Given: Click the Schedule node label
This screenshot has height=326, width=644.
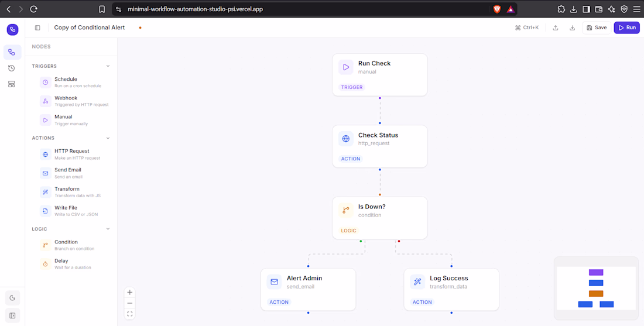Looking at the screenshot, I should [66, 79].
